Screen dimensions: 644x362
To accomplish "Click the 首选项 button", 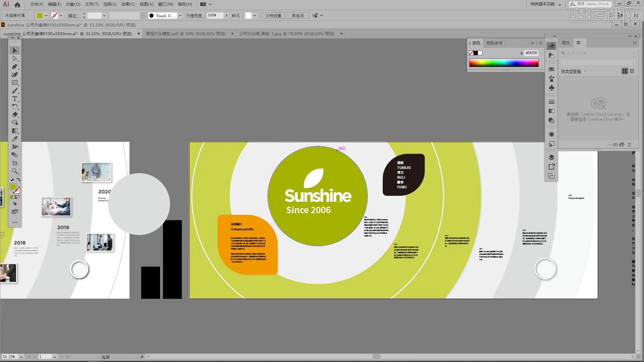I will pos(298,15).
